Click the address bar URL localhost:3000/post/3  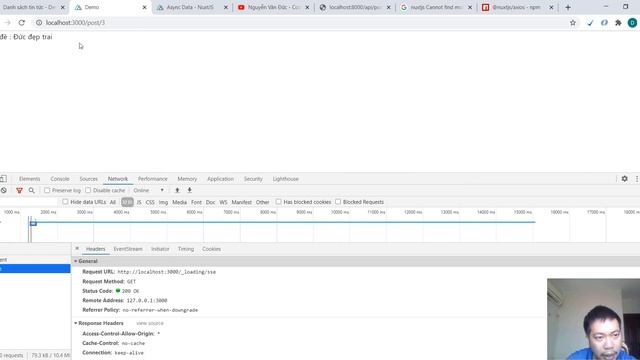click(76, 23)
